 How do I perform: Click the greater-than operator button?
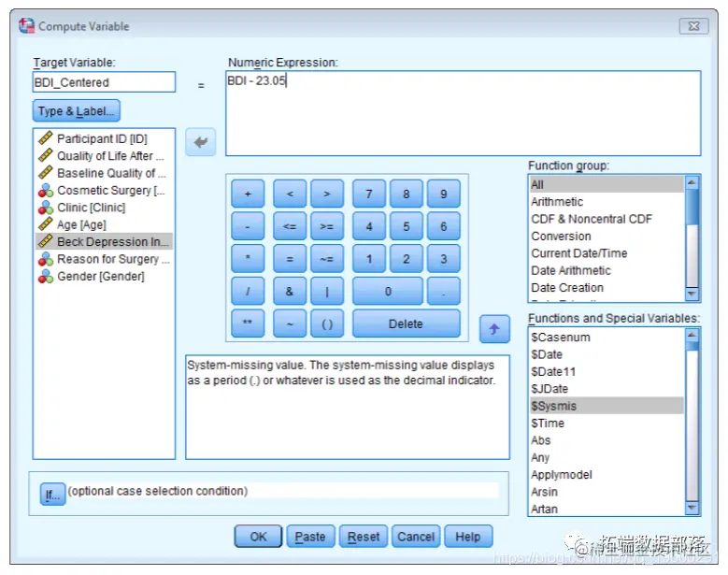coord(327,194)
